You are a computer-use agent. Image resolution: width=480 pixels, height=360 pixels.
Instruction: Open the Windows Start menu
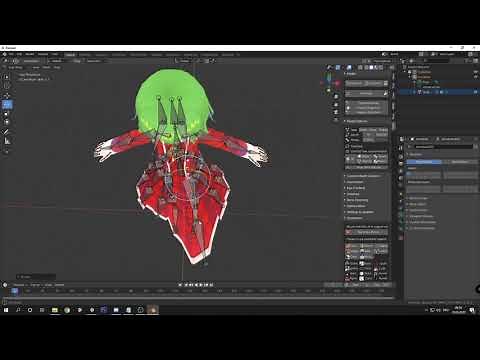click(6, 310)
